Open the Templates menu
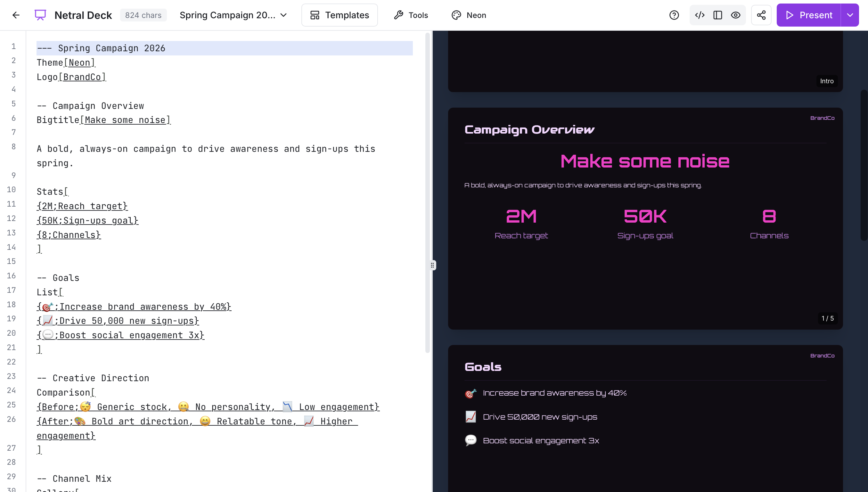Screen dimensions: 868x492 pyautogui.click(x=339, y=15)
